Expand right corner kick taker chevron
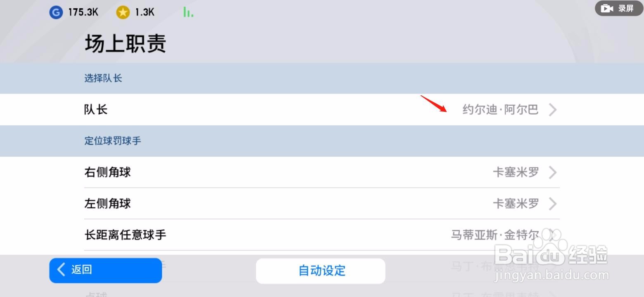644x297 pixels. coord(553,172)
